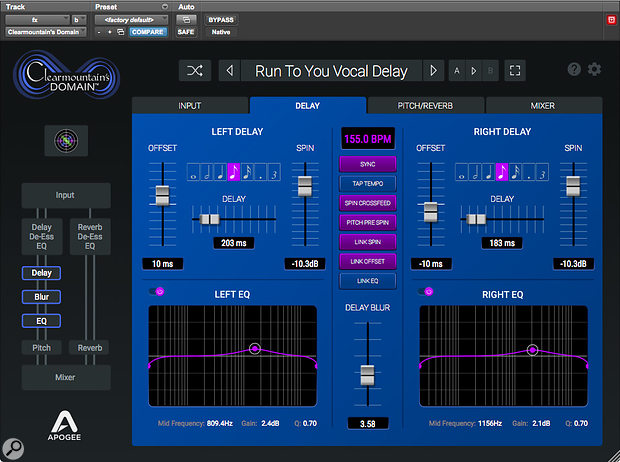
Task: Click the Left EQ curve mid-band node
Action: [255, 348]
